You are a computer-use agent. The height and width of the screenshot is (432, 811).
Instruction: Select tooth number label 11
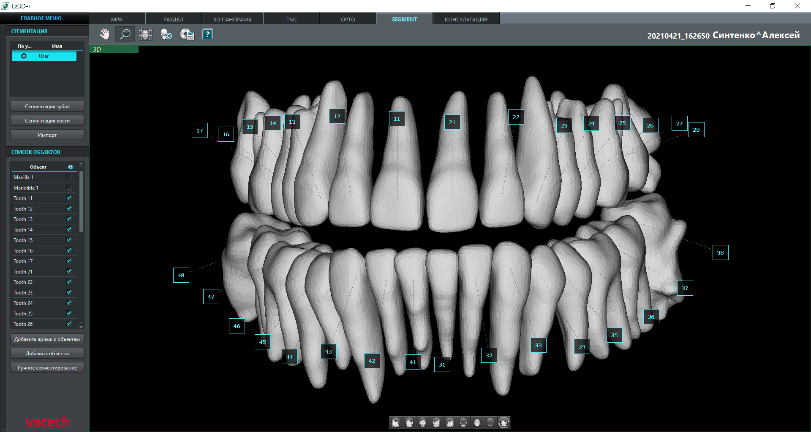pyautogui.click(x=397, y=118)
